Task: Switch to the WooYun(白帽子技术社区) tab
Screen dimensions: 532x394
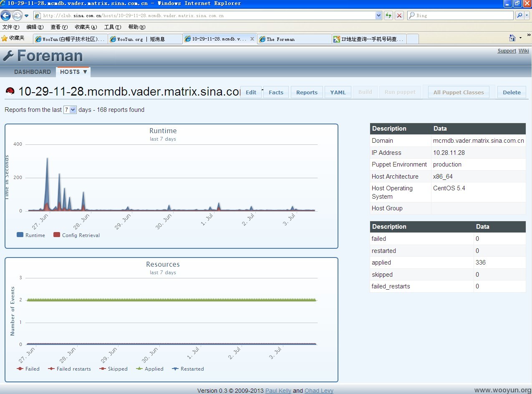Action: click(x=70, y=39)
